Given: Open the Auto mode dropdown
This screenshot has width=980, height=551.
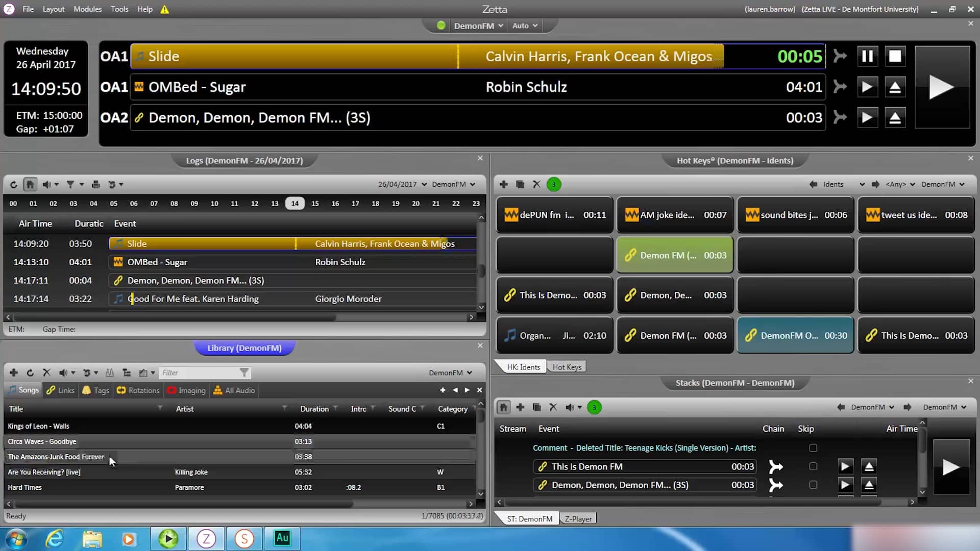Looking at the screenshot, I should [x=524, y=26].
